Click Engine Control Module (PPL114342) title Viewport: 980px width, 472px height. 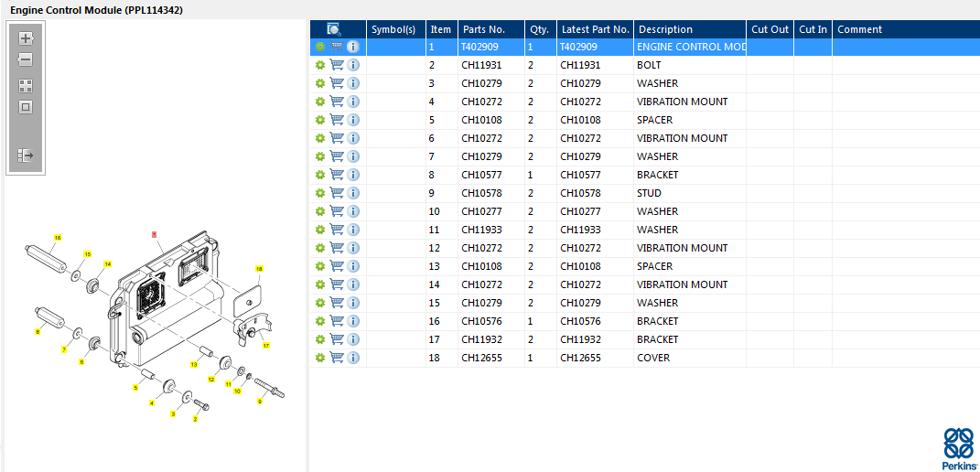(x=96, y=10)
